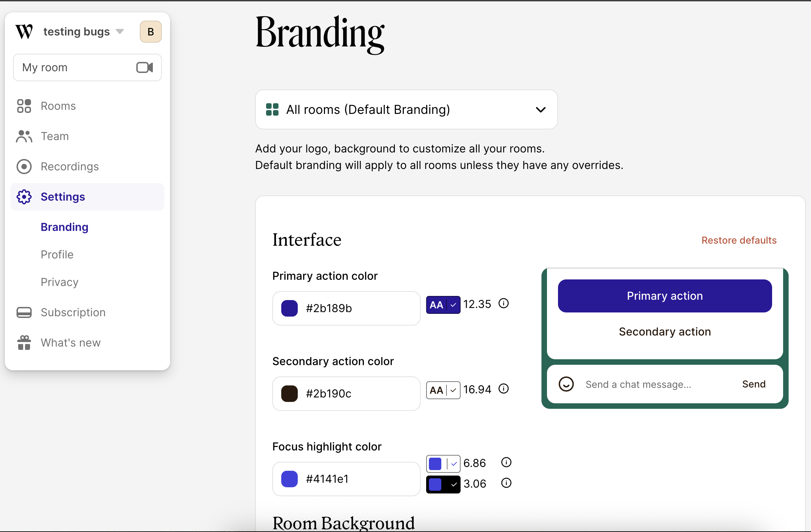Click the What's new gift icon
The height and width of the screenshot is (532, 811).
click(x=24, y=343)
